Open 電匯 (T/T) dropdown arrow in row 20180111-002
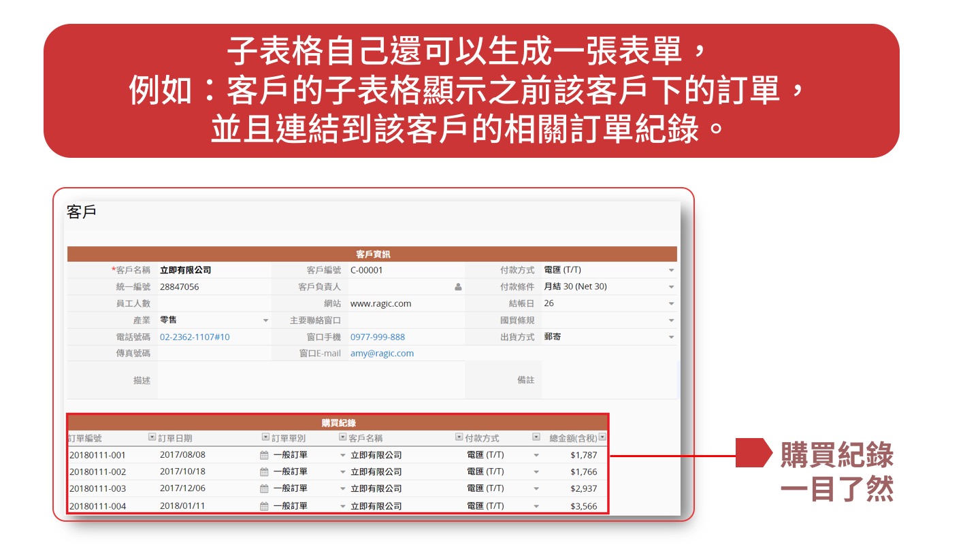Viewport: 980px width, 551px height. click(x=536, y=472)
